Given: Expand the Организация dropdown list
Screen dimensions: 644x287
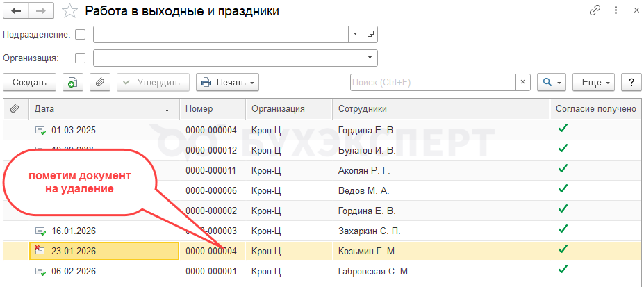Looking at the screenshot, I should click(370, 58).
